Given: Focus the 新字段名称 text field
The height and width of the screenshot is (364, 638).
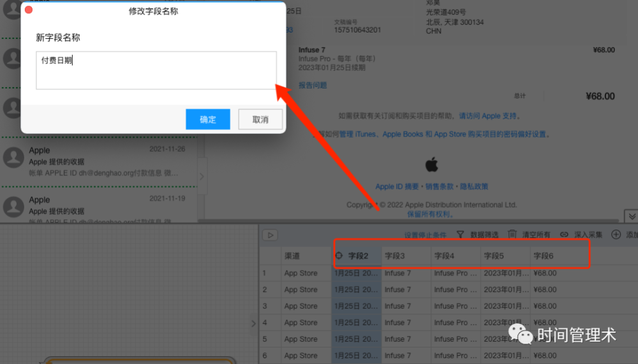Looking at the screenshot, I should coord(156,70).
